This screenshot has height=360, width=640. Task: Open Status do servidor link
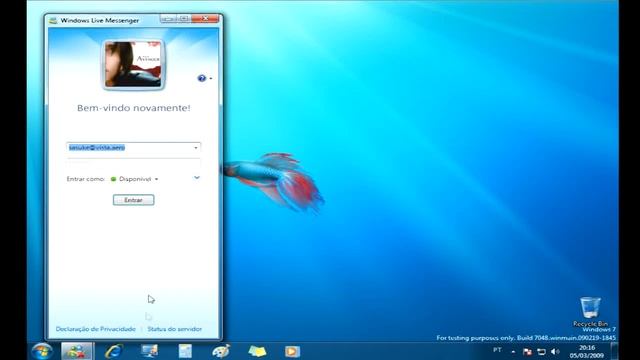point(175,329)
